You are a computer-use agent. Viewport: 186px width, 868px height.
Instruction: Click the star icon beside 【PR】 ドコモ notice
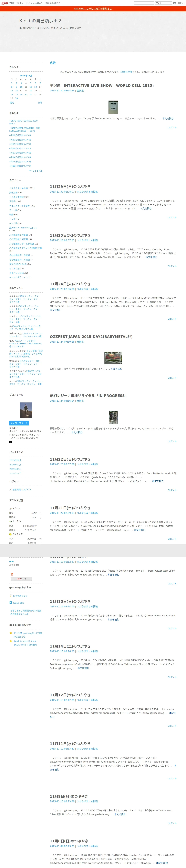coord(11,641)
